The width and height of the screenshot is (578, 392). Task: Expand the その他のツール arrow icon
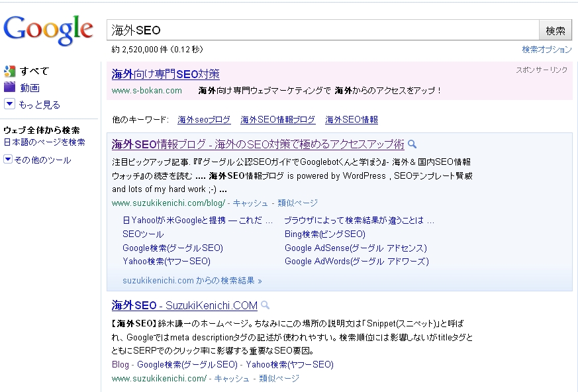point(8,160)
